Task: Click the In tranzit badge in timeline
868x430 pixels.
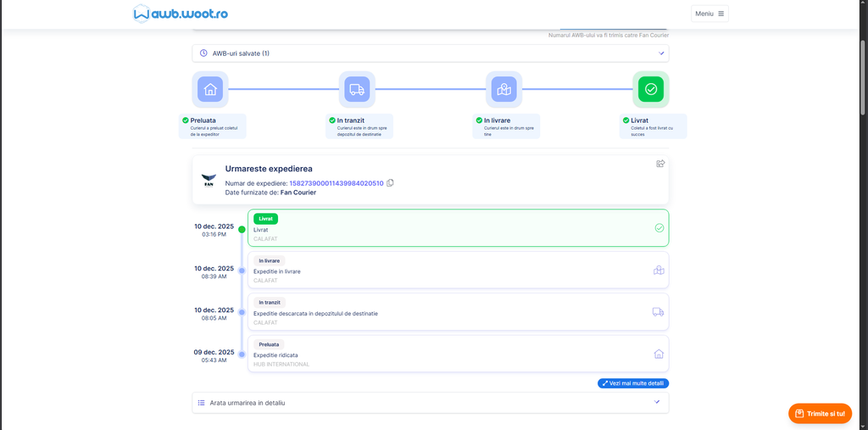Action: (270, 303)
